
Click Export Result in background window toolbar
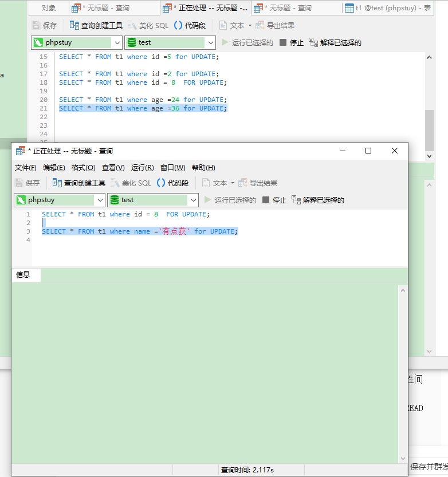(275, 25)
